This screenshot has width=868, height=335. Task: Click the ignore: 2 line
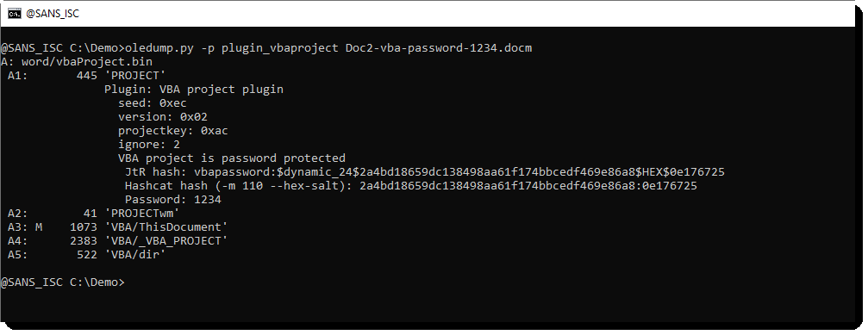(x=149, y=145)
